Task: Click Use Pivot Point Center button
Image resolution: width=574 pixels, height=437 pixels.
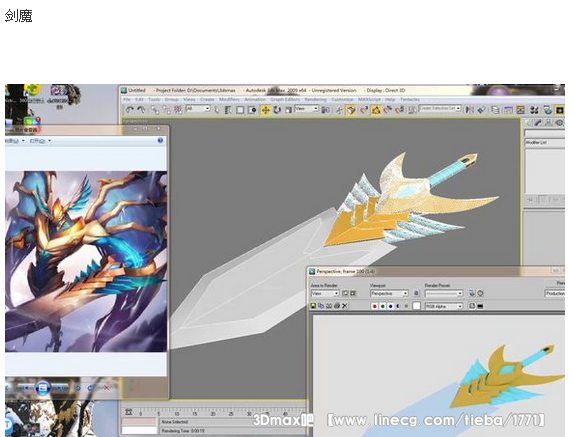Action: coord(325,110)
